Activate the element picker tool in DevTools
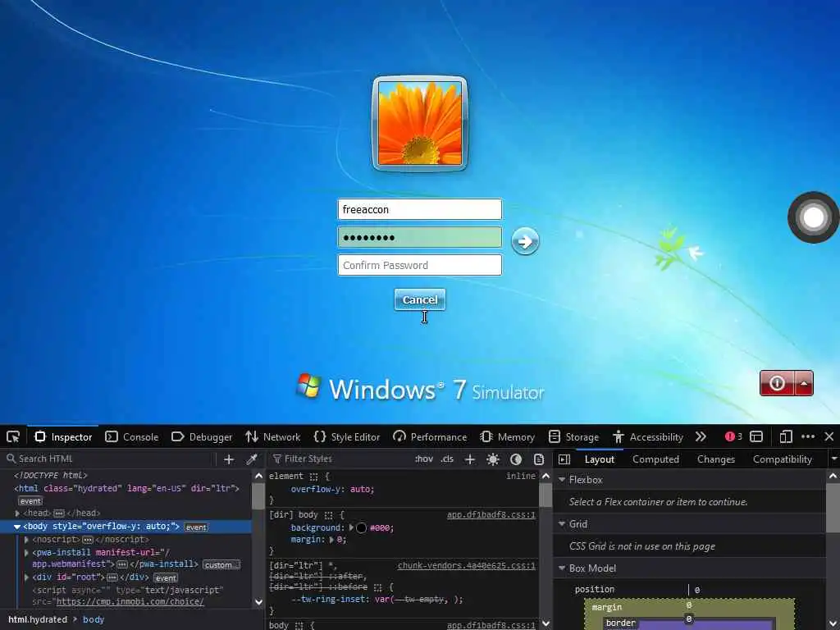840x630 pixels. [x=13, y=437]
